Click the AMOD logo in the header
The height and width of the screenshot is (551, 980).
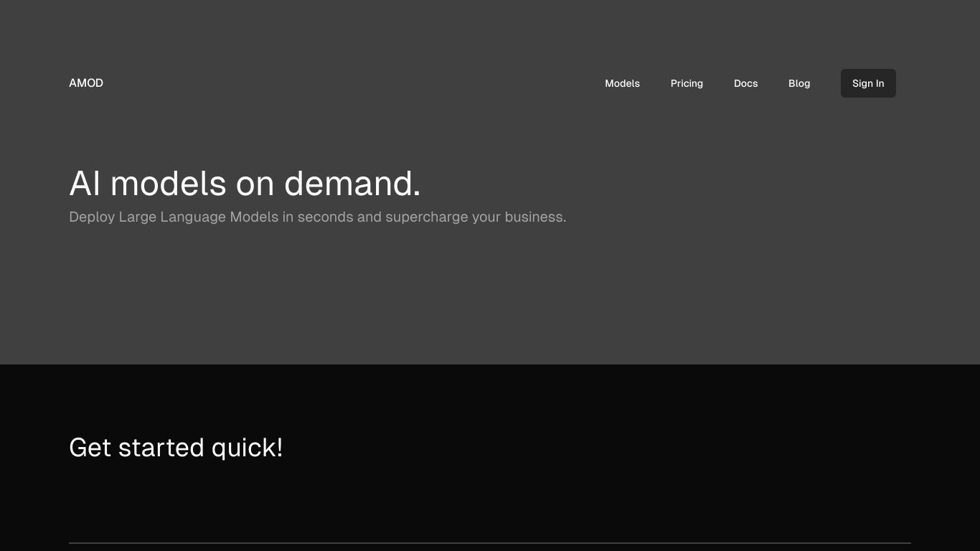(x=86, y=83)
